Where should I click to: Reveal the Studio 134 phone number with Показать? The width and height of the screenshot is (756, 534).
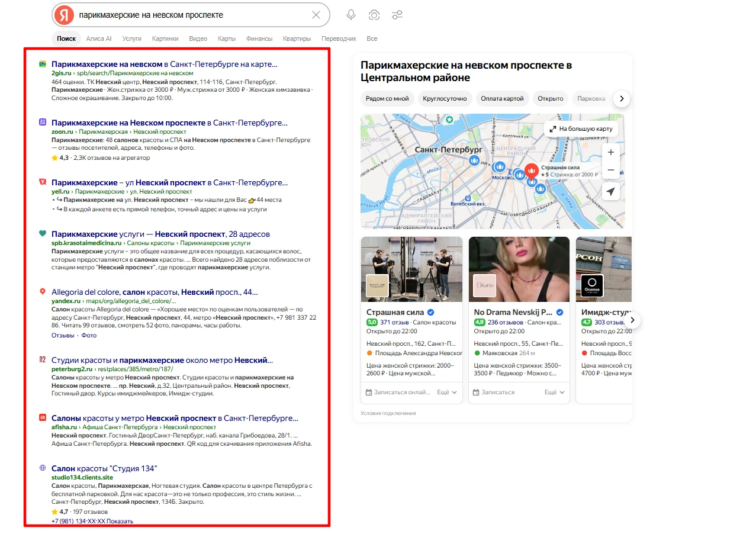[x=120, y=521]
